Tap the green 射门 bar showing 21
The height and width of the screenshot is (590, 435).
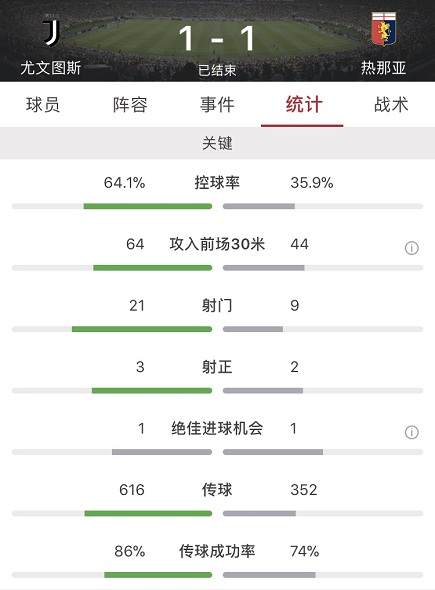point(142,329)
